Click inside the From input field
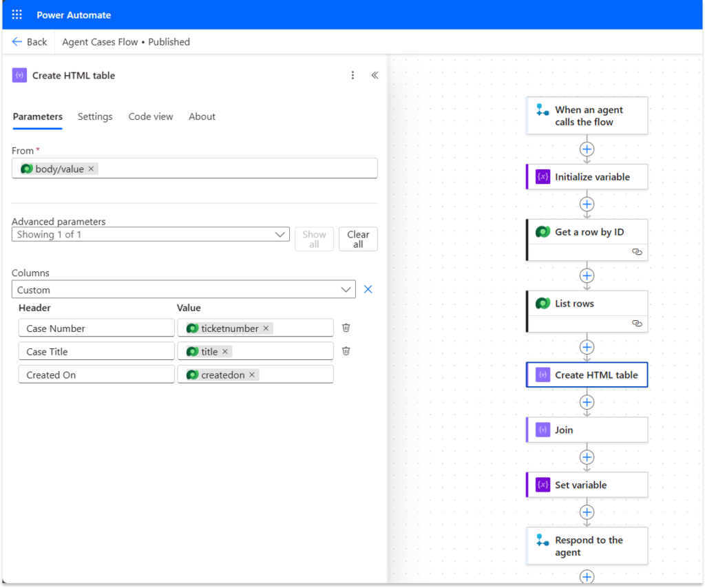This screenshot has width=705, height=588. tap(195, 169)
